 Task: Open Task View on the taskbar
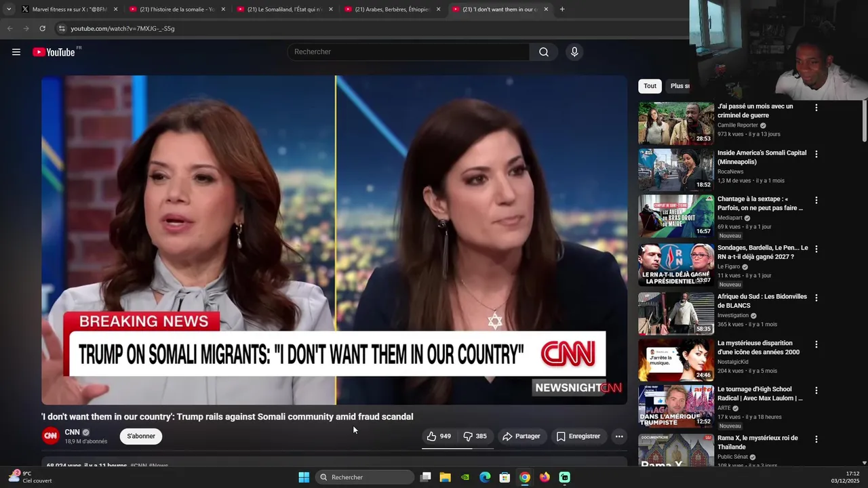tap(426, 477)
